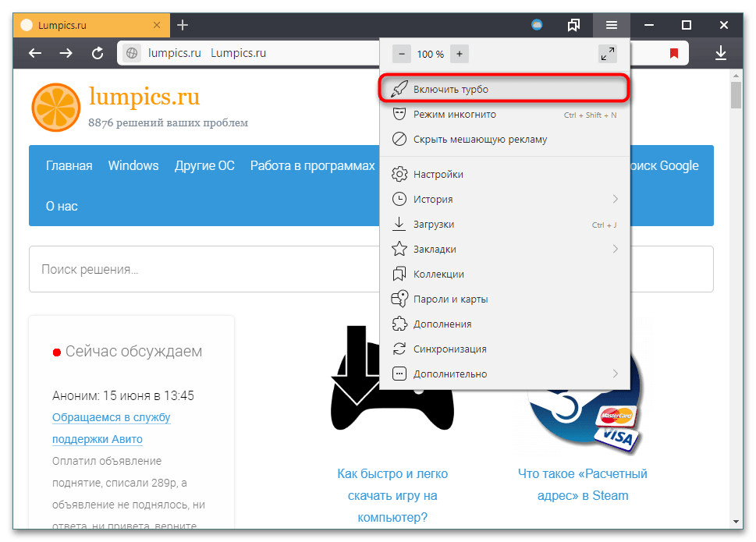Open the Главная site menu link

coord(69,166)
